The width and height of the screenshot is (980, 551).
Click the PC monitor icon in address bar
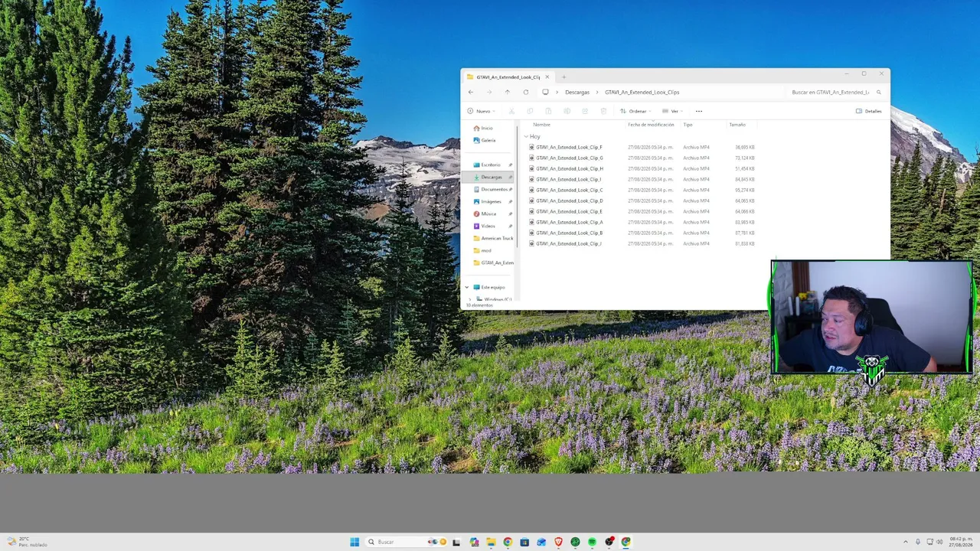545,92
